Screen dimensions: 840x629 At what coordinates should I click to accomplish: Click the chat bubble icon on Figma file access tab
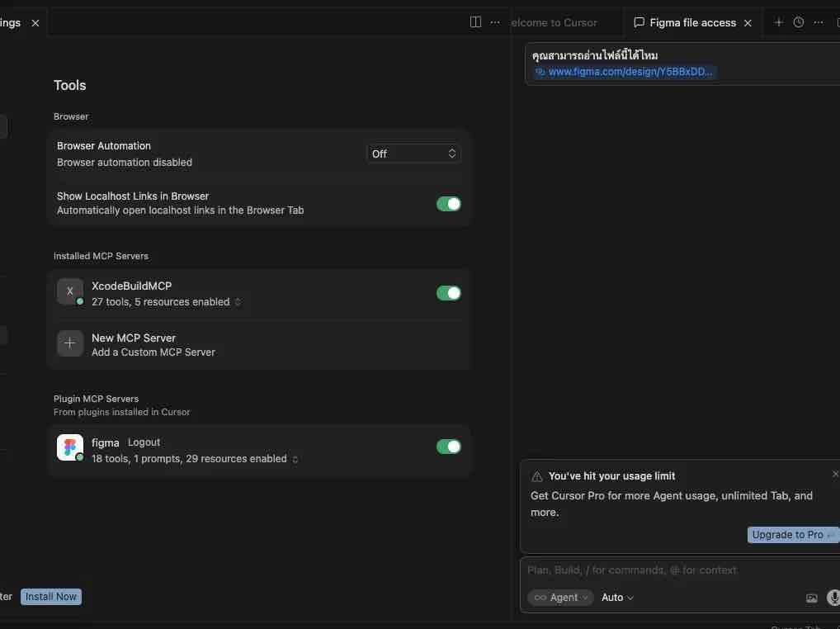tap(639, 22)
